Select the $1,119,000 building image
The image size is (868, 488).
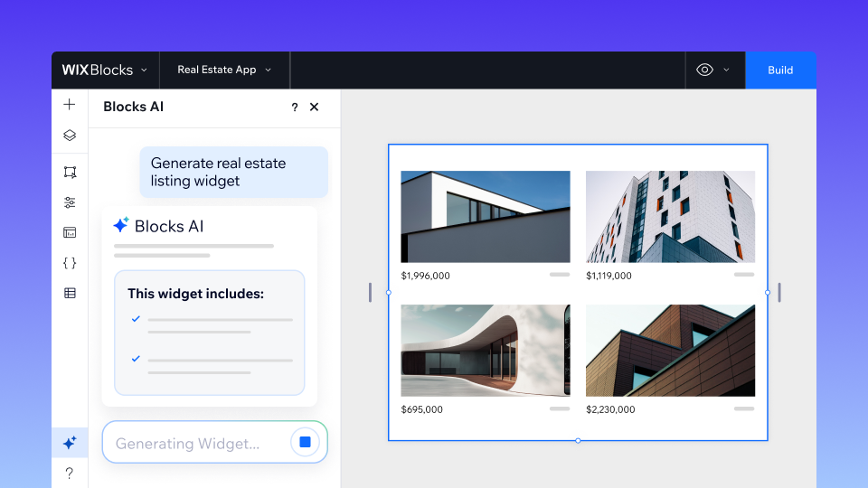[670, 216]
